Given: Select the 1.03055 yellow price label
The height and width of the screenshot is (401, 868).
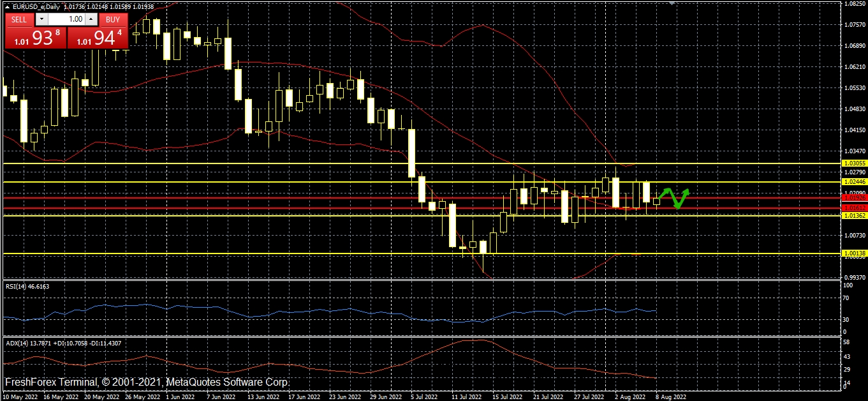Looking at the screenshot, I should click(854, 163).
